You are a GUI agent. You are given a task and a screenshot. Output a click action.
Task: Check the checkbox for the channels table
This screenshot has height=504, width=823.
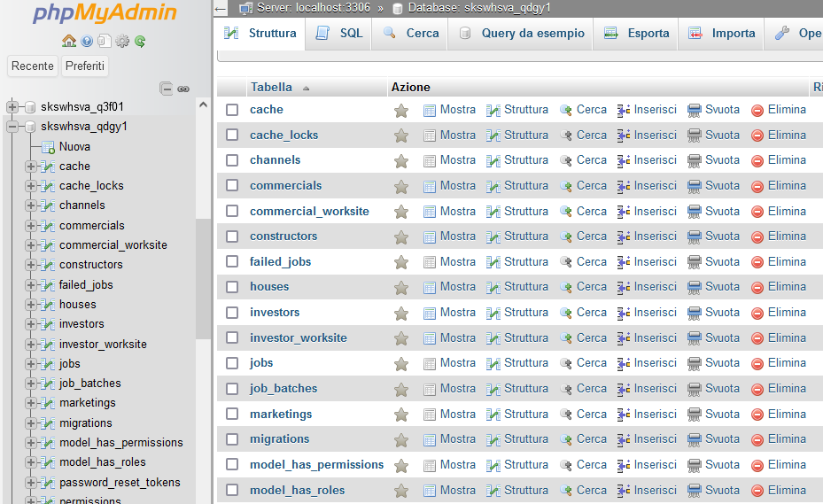(x=232, y=160)
